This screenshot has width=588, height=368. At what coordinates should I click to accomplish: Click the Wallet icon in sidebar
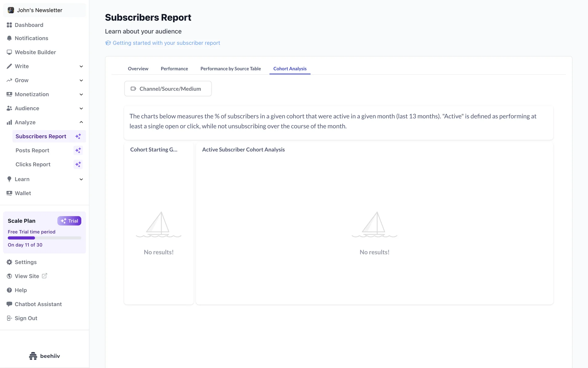pyautogui.click(x=9, y=193)
